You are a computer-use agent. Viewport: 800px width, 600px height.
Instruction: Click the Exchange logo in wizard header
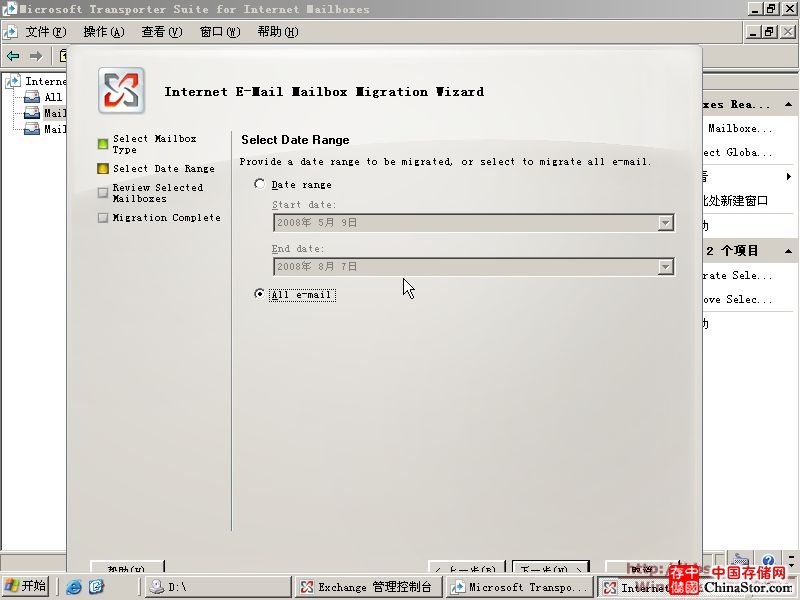[121, 91]
